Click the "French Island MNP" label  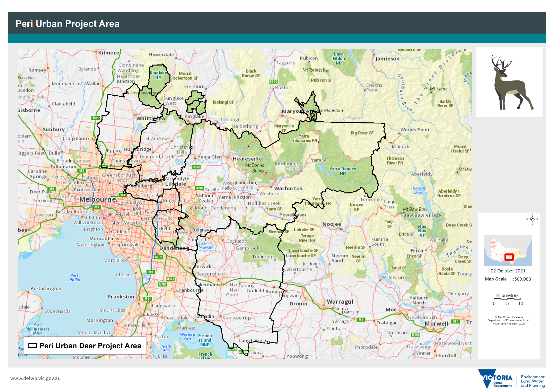pyautogui.click(x=205, y=340)
